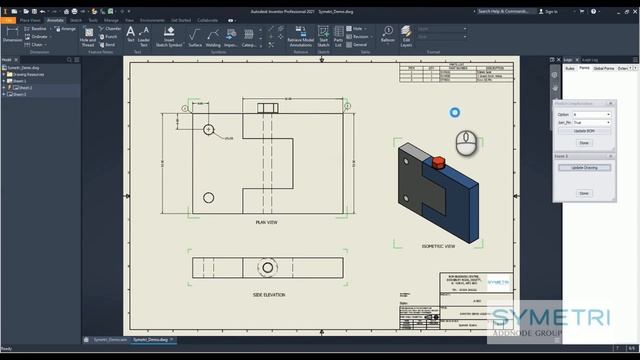
Task: Select the Text tool
Action: pyautogui.click(x=131, y=34)
